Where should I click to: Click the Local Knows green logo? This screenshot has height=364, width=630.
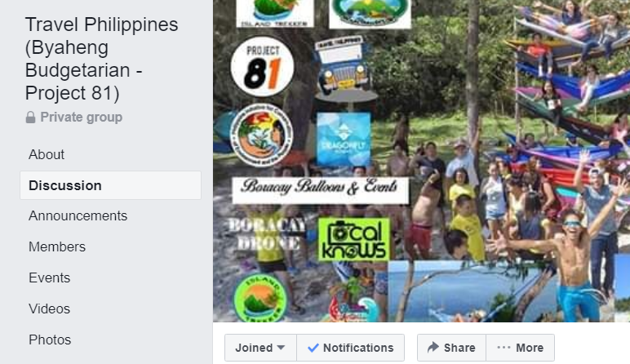pos(354,239)
